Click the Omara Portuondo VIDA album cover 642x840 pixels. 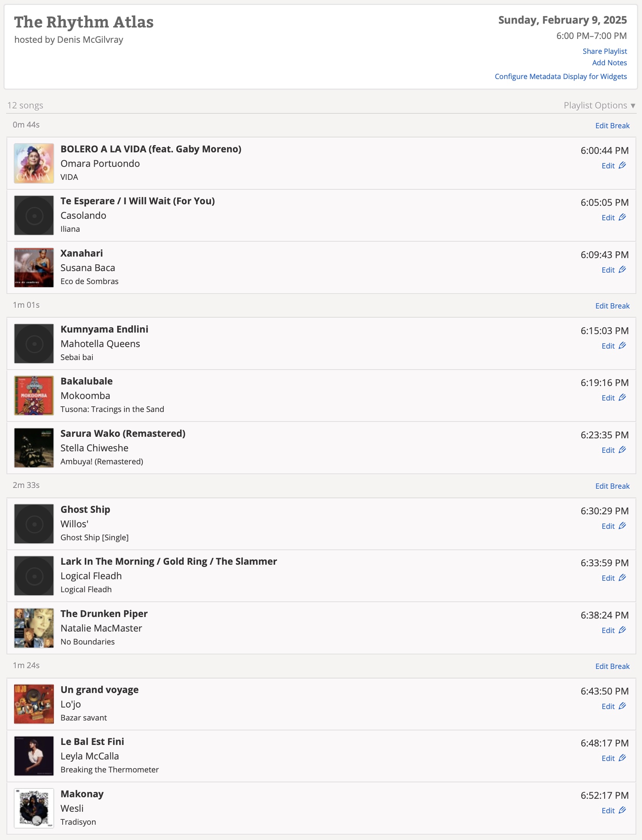[34, 163]
